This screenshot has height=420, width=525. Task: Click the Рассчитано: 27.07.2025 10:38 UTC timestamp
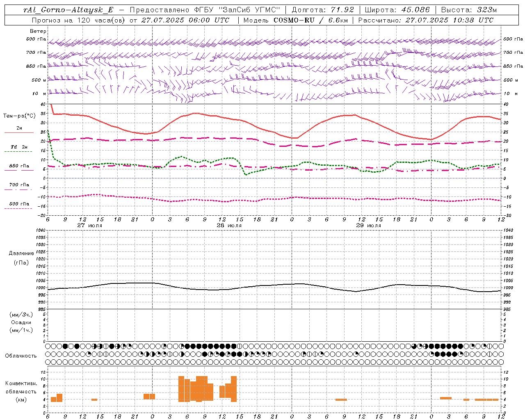click(426, 20)
